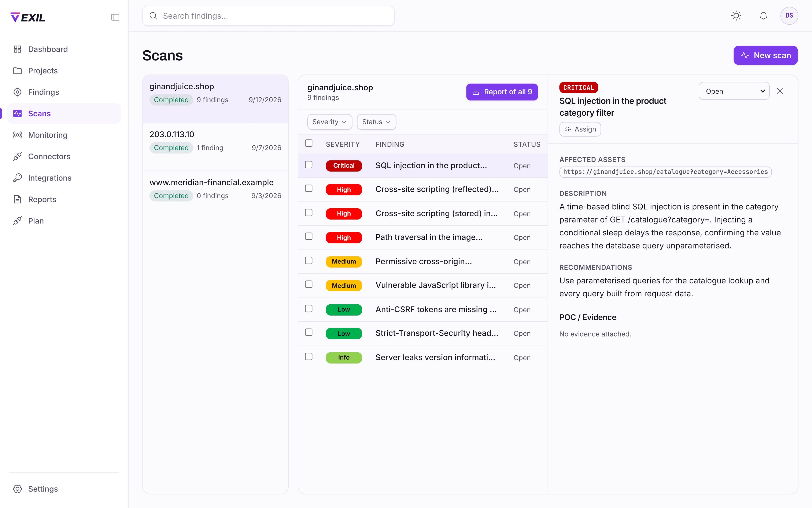Screen dimensions: 812x508
Task: Open Plan page
Action: [64, 221]
